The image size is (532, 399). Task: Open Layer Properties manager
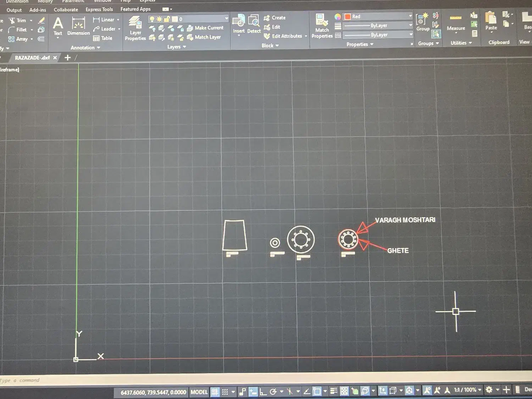(x=135, y=28)
